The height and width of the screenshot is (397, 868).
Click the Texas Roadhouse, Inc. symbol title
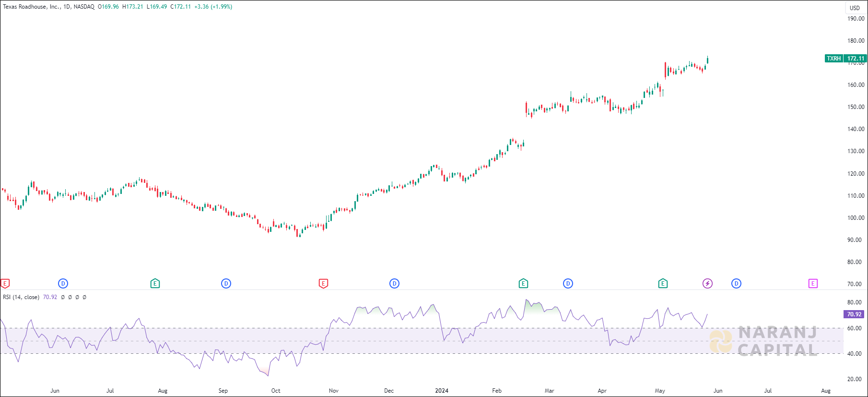coord(32,7)
